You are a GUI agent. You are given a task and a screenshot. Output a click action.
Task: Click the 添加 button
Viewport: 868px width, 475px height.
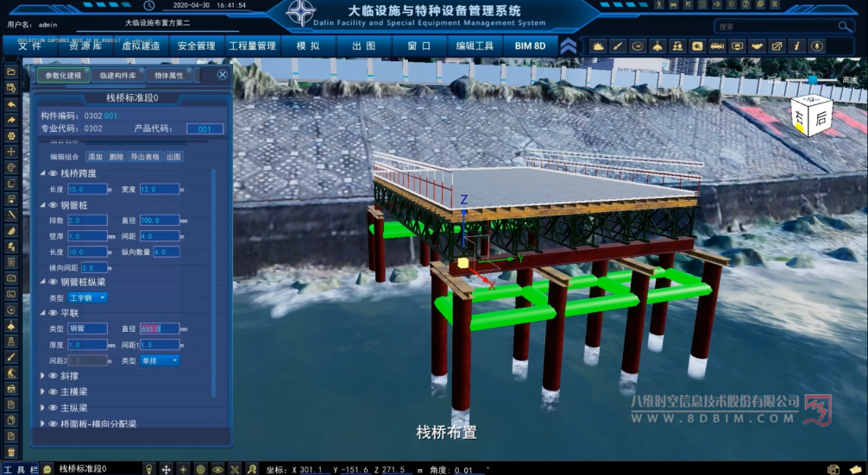tap(95, 157)
